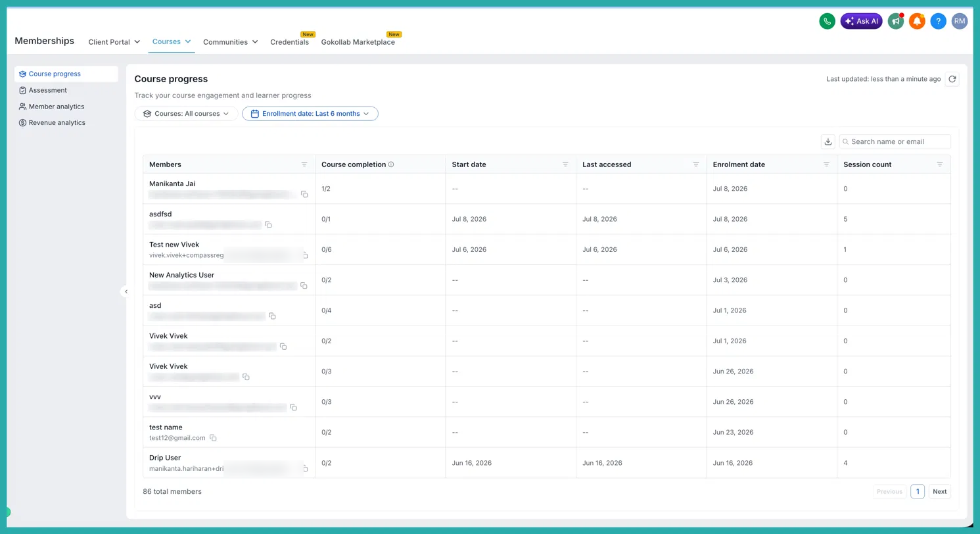Filter the Start date column
Screen dimensions: 980x534
(565, 164)
